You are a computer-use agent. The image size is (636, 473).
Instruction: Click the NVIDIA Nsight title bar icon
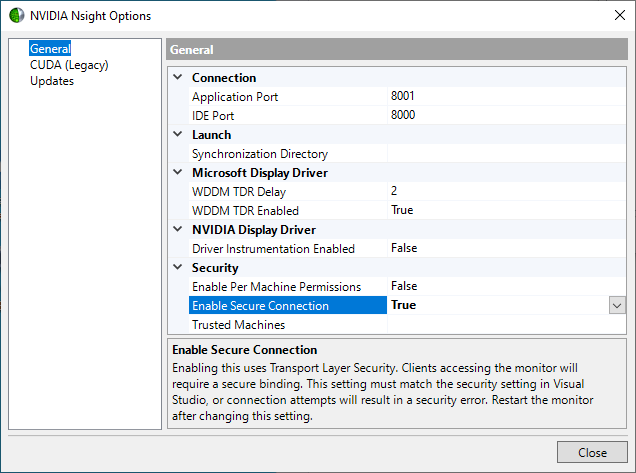pyautogui.click(x=17, y=15)
